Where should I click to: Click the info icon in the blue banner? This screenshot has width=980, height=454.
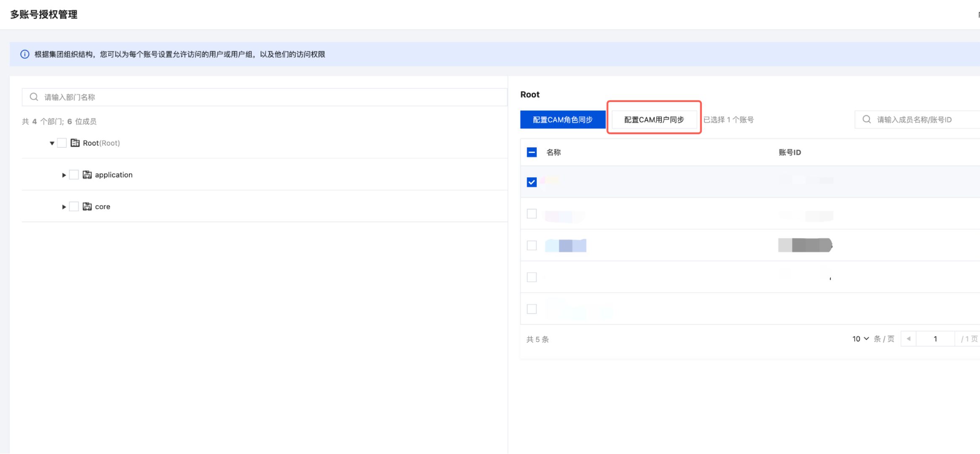pos(25,54)
